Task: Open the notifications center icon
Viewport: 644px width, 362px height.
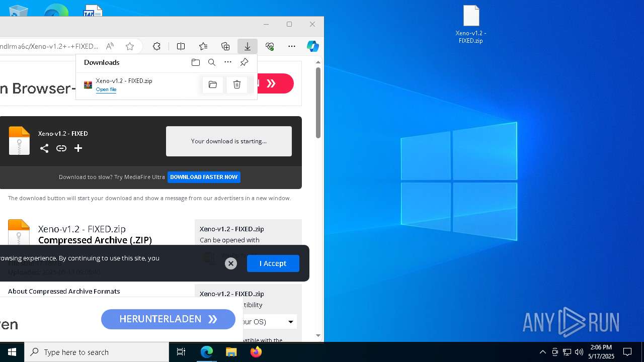Action: tap(627, 352)
